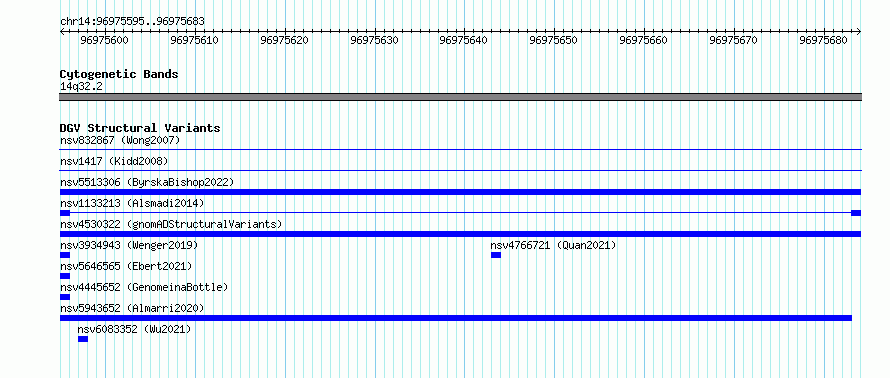Click the blue bar under nsv5513306
Viewport: 890px width, 378px height.
(x=460, y=192)
